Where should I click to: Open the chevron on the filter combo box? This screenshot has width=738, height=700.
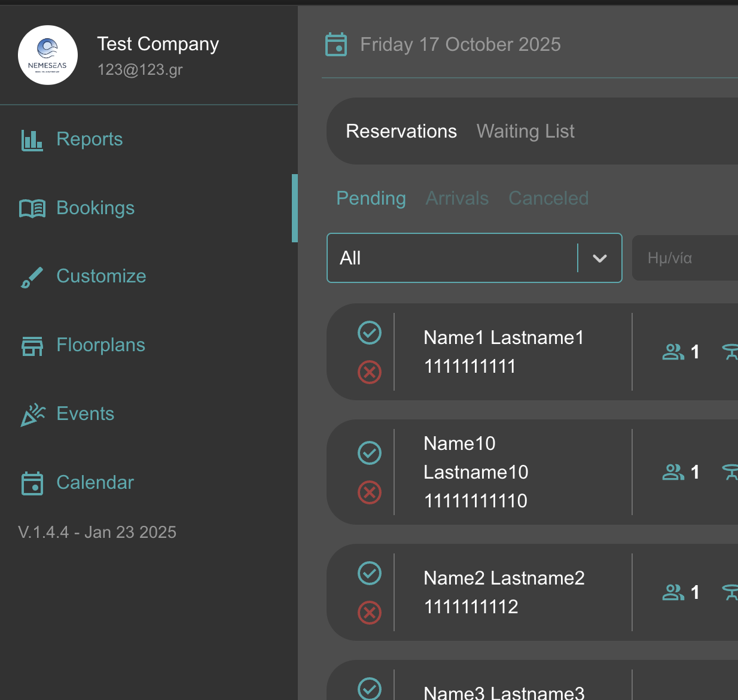(600, 258)
